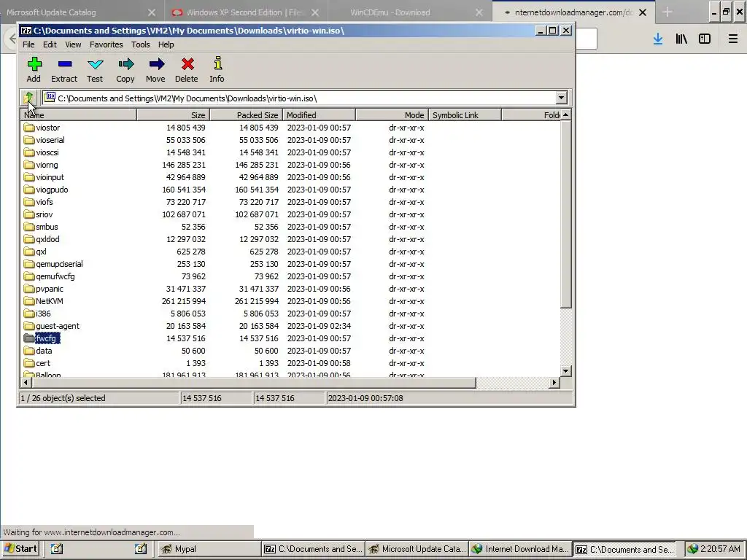
Task: Open the browser hamburger menu
Action: pyautogui.click(x=733, y=39)
